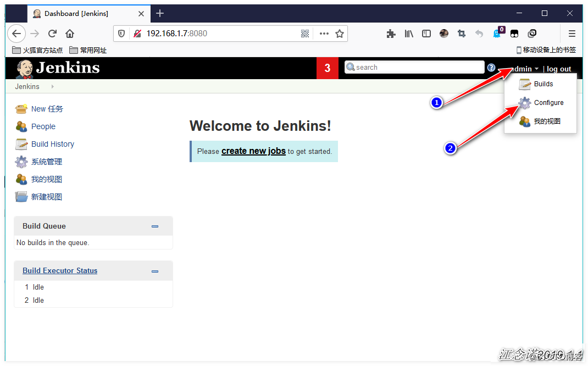Screen dimensions: 588x366
Task: Click 'No builds in the queue.' text
Action: click(x=53, y=243)
